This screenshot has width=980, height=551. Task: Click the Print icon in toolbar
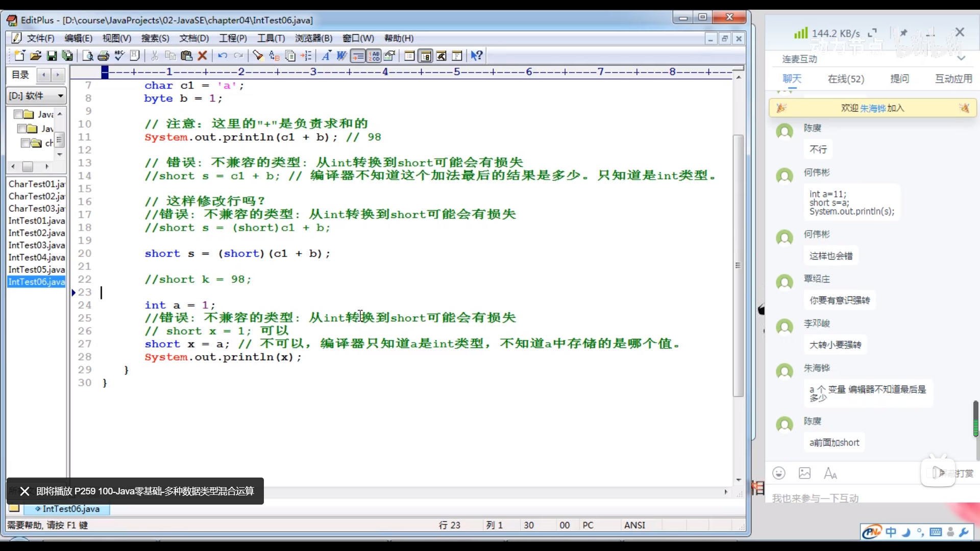(x=104, y=56)
